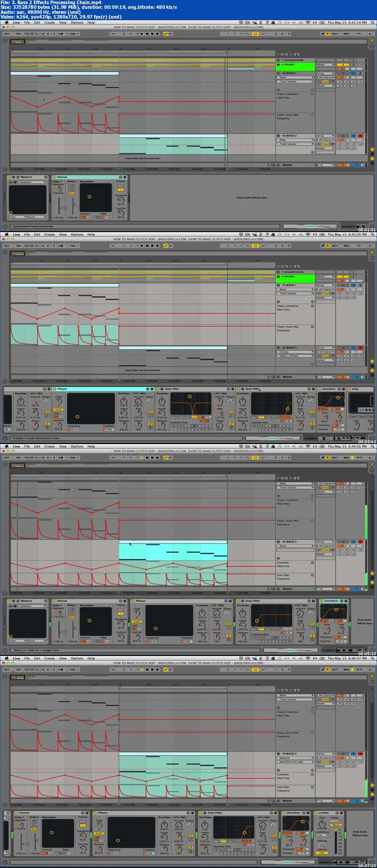
Task: Click Stop in the 00:03:42 frame transport
Action: 147,246
